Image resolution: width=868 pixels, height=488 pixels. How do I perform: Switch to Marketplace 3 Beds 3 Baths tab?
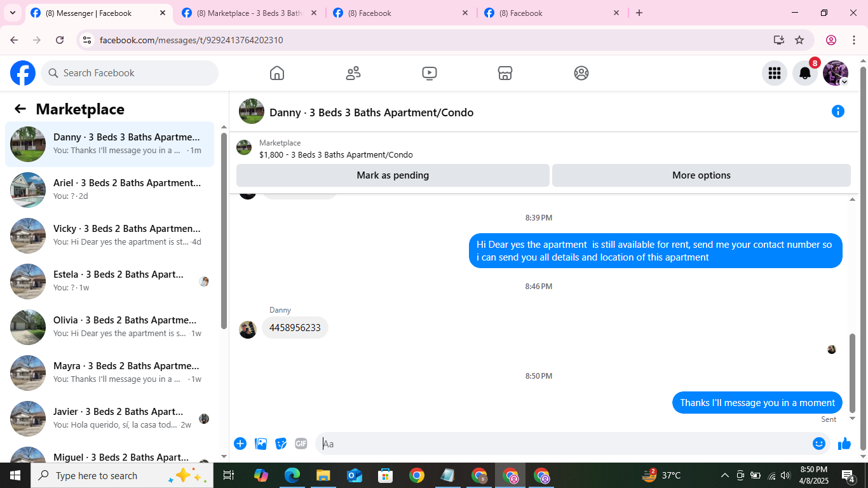[249, 13]
